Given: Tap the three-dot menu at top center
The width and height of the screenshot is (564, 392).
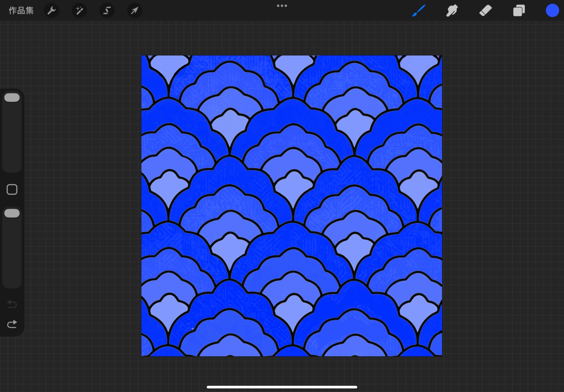Looking at the screenshot, I should pos(282,6).
